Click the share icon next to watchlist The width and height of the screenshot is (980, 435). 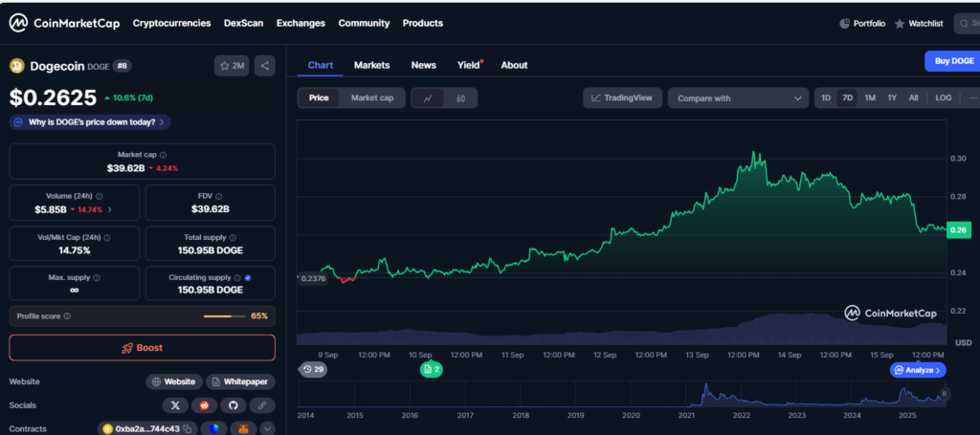tap(265, 66)
